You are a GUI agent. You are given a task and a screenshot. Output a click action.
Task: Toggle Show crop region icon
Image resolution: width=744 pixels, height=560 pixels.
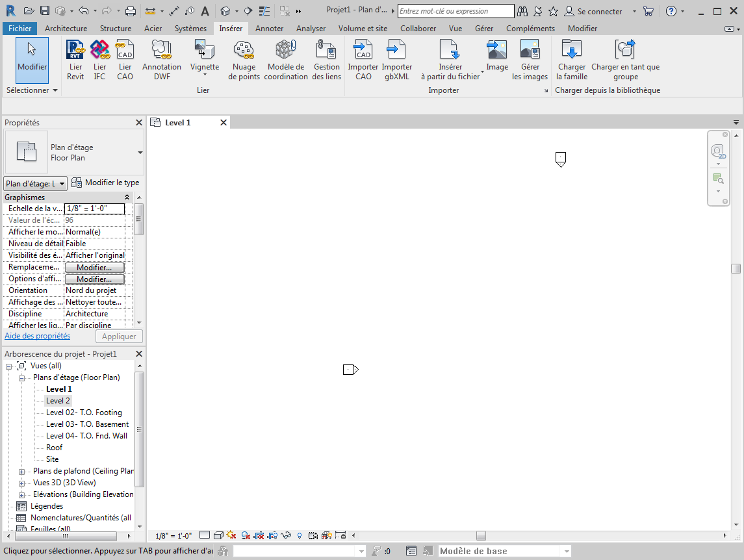(x=272, y=535)
